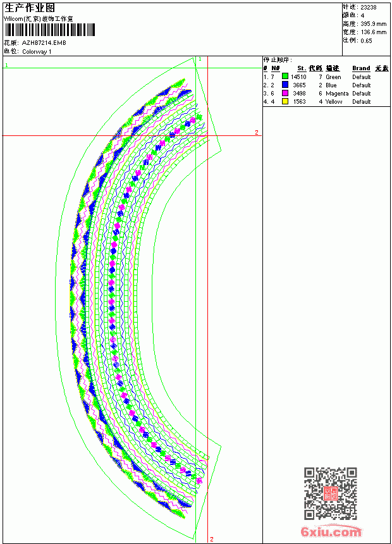
Task: Click the Green thread row description
Action: [333, 77]
